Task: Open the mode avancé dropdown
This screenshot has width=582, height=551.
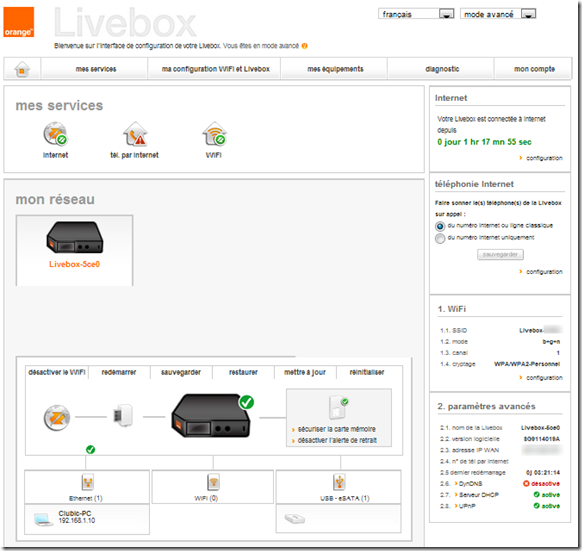Action: pyautogui.click(x=498, y=14)
